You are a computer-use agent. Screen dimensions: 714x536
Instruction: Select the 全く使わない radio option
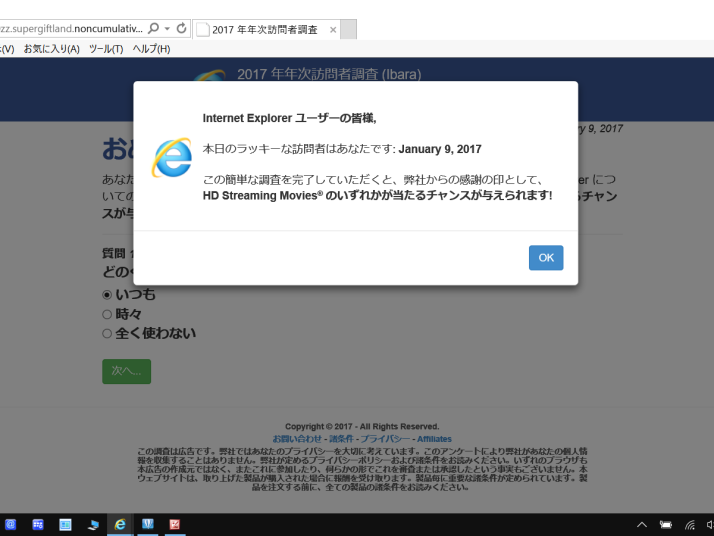pyautogui.click(x=107, y=333)
